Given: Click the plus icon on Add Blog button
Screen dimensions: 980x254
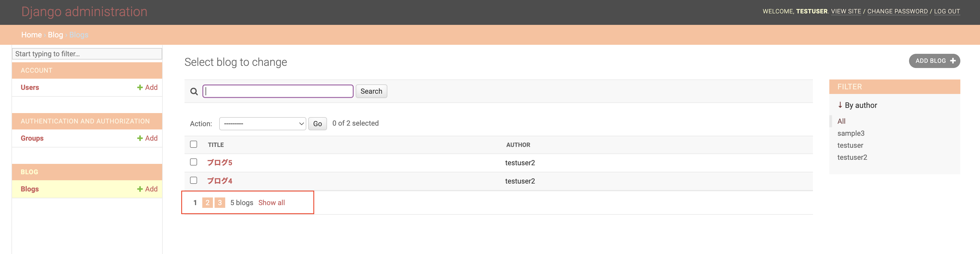Looking at the screenshot, I should pyautogui.click(x=953, y=61).
